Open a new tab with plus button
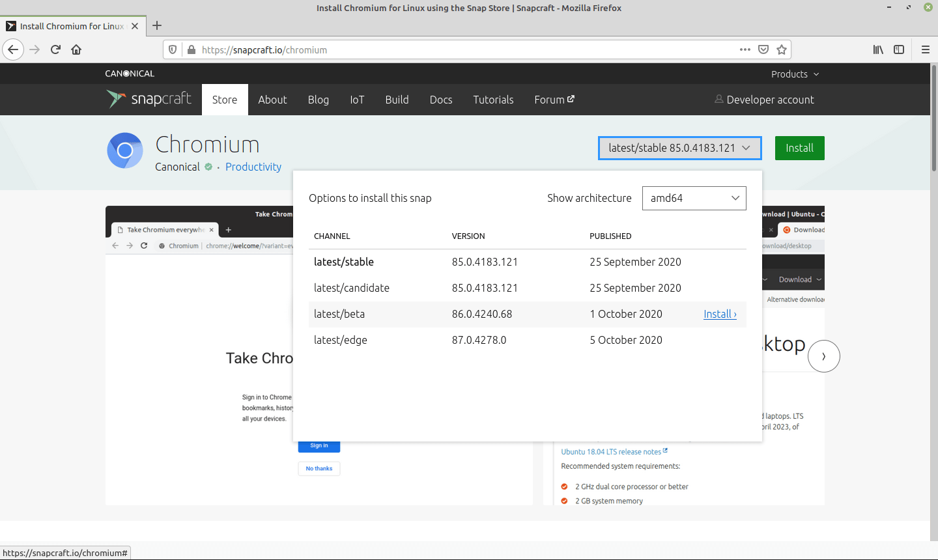This screenshot has height=560, width=938. pyautogui.click(x=157, y=26)
